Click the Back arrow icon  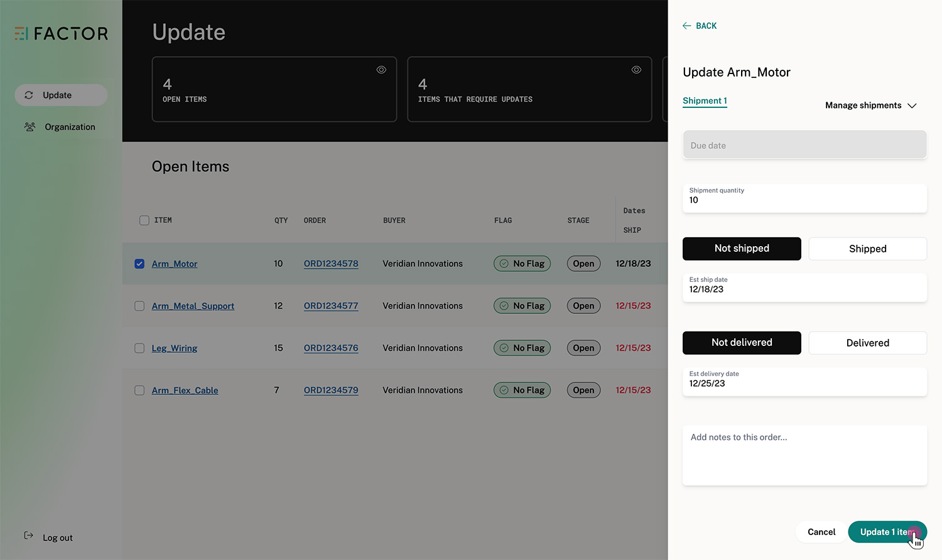(x=687, y=26)
